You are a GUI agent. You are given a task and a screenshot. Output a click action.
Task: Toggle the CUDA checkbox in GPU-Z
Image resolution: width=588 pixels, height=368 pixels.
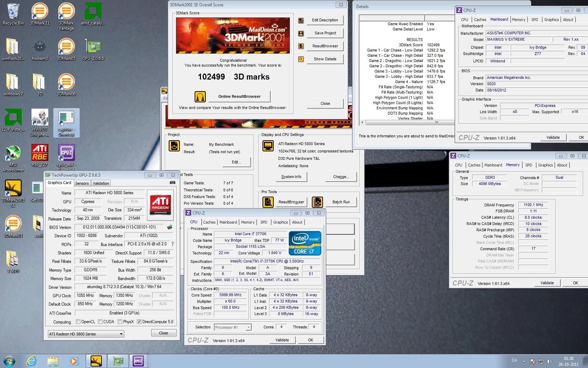[100, 322]
